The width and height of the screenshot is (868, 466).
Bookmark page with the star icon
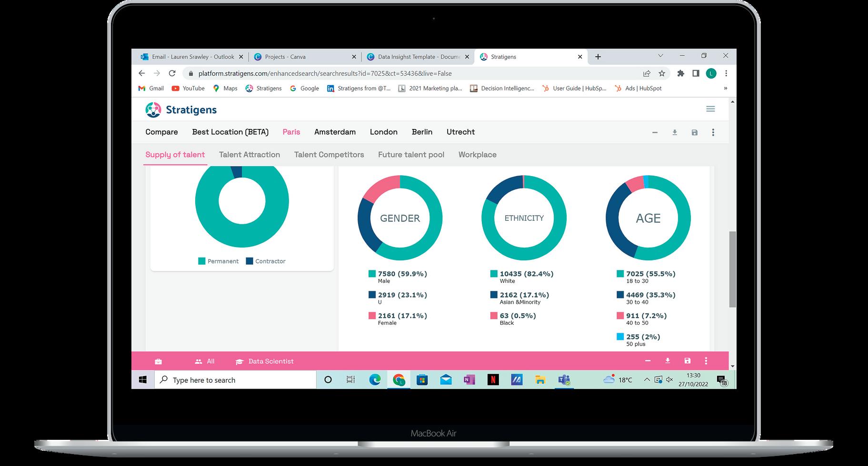pyautogui.click(x=662, y=73)
